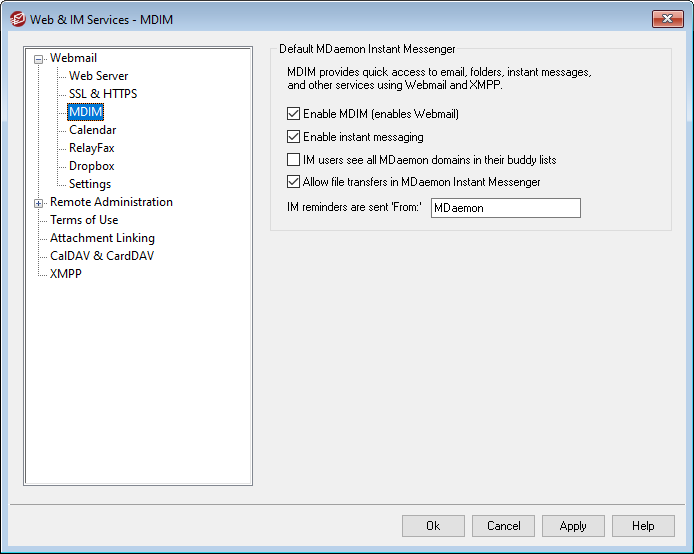The image size is (694, 554).
Task: Check IM users see all MDaemon domains
Action: [294, 160]
